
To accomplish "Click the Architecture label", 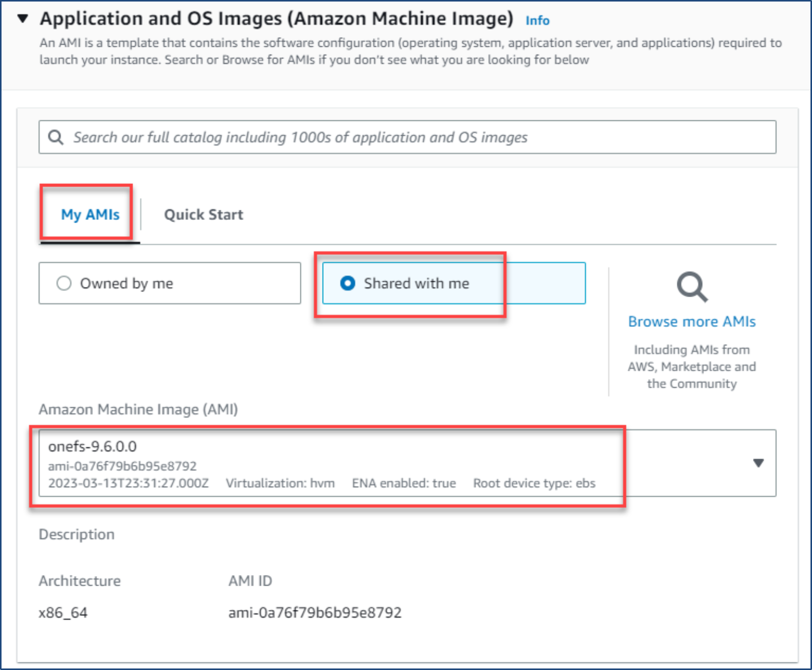I will pos(80,581).
